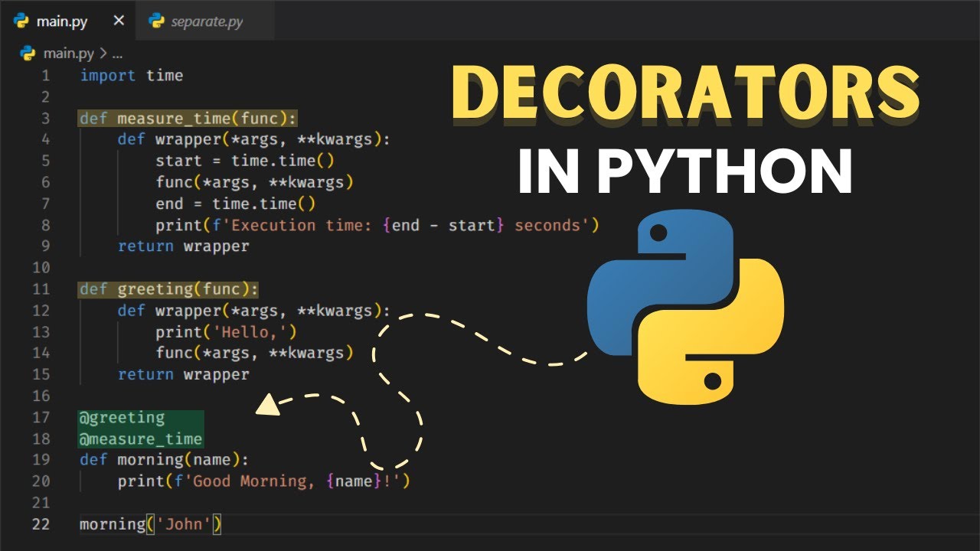980x551 pixels.
Task: Click the Python icon on separate.py tab
Action: point(157,21)
